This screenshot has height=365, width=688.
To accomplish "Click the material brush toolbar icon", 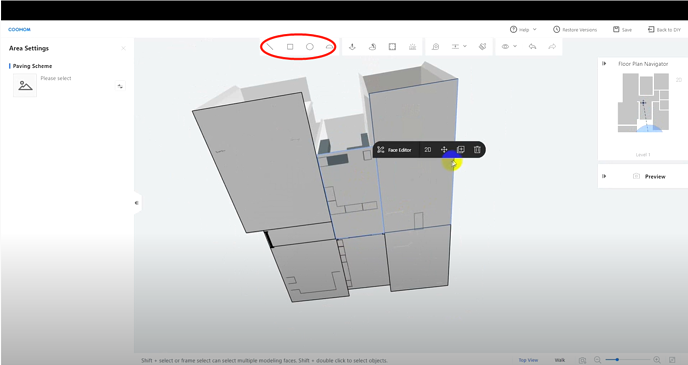I will 483,47.
